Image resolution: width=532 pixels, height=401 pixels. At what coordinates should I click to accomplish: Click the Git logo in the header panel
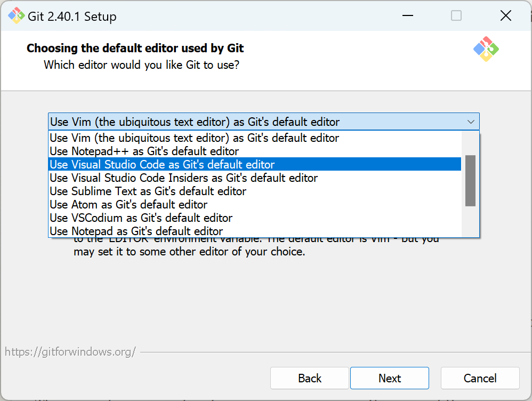pos(486,49)
